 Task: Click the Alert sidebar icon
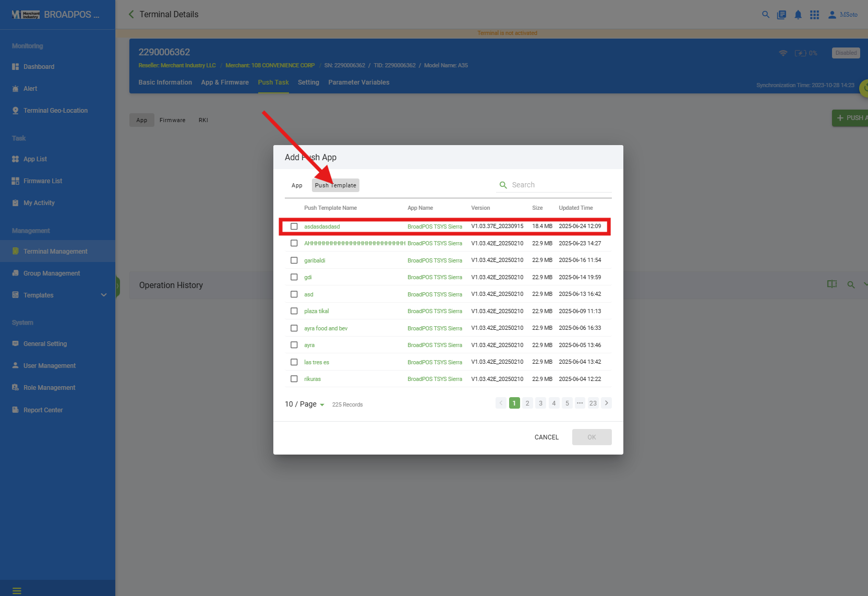16,89
